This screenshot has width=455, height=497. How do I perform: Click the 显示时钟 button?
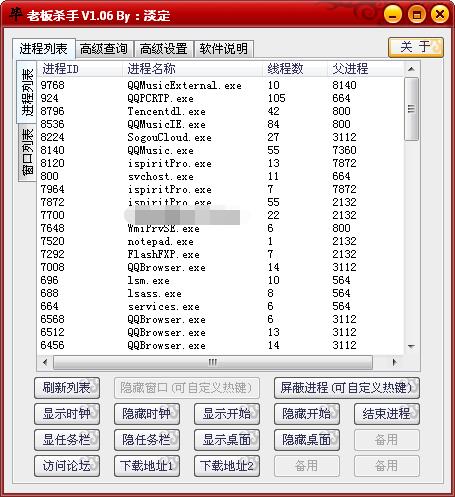tap(67, 414)
